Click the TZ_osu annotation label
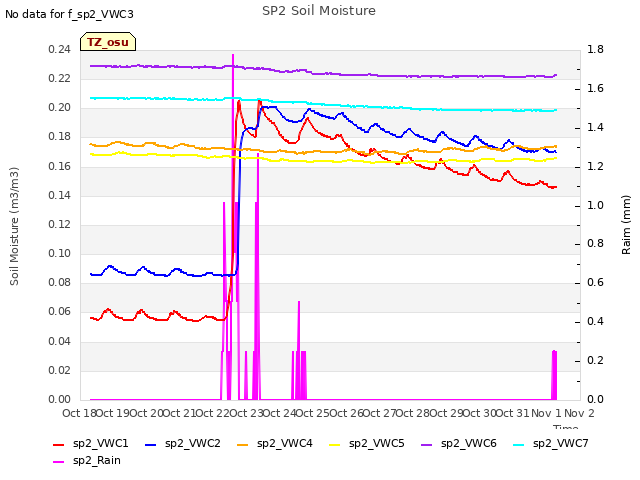The width and height of the screenshot is (640, 480). [x=108, y=42]
